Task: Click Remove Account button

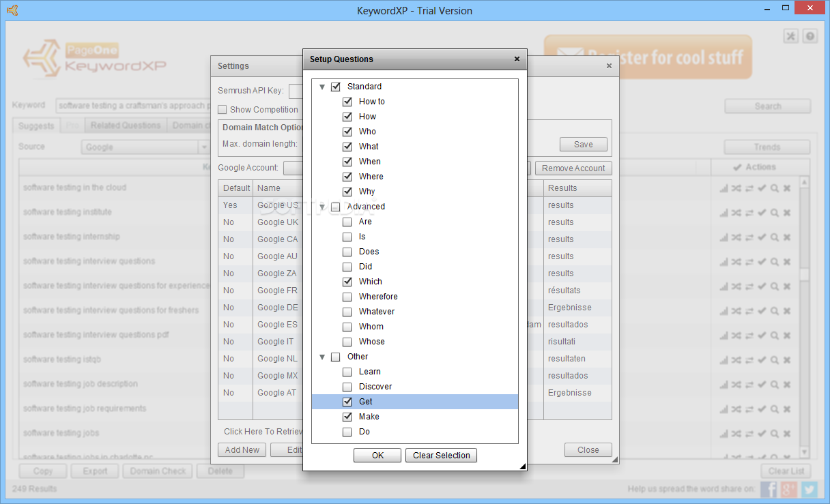Action: coord(573,168)
